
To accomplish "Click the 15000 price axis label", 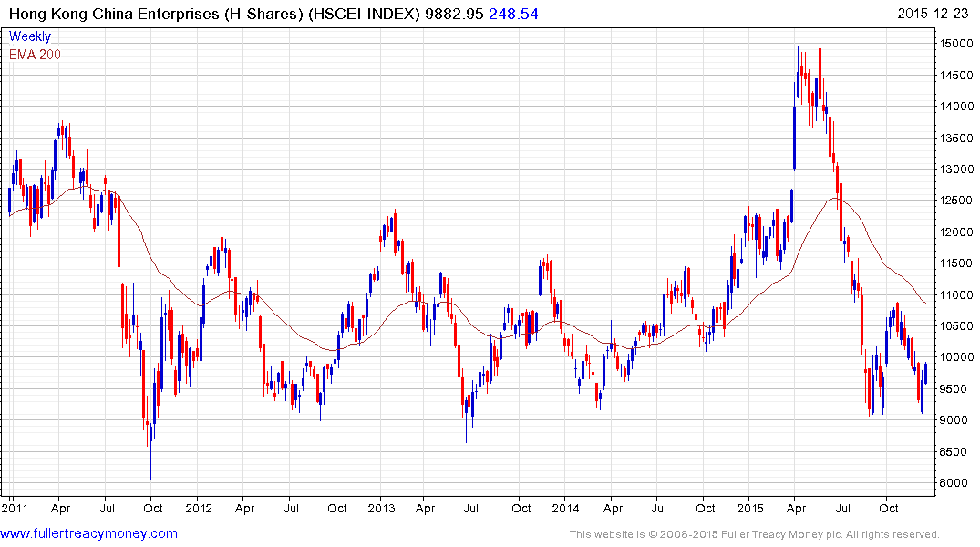I will (x=954, y=44).
